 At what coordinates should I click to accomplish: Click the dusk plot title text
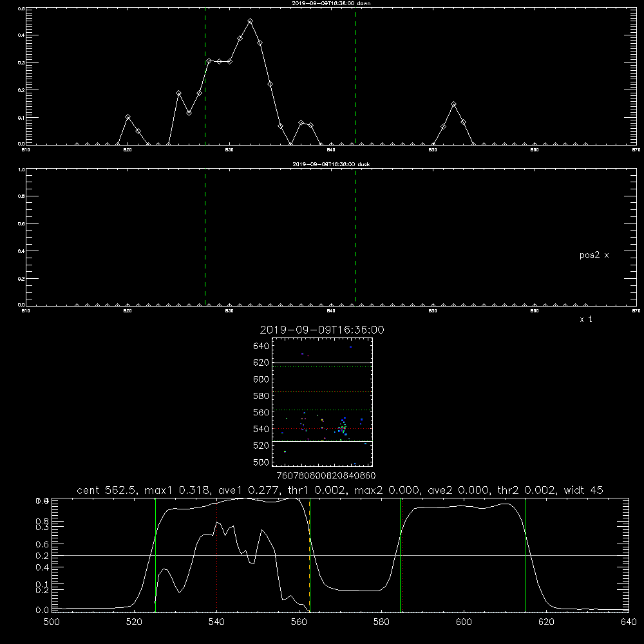331,164
